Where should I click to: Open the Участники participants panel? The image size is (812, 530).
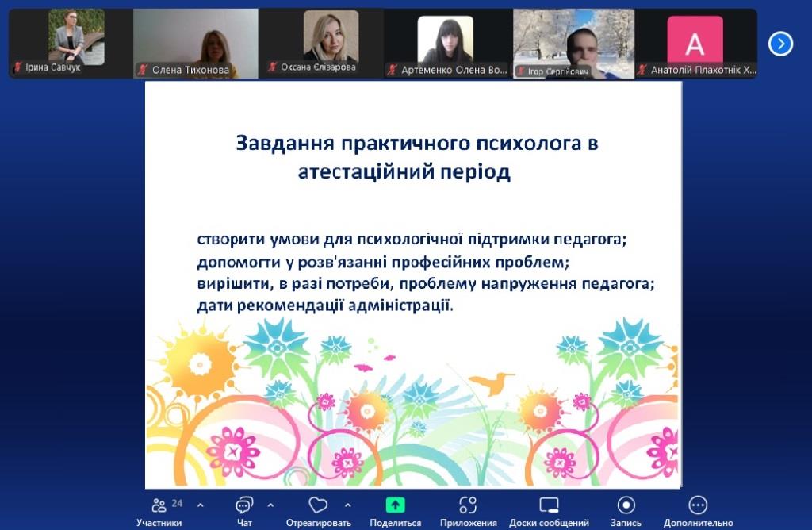(159, 506)
